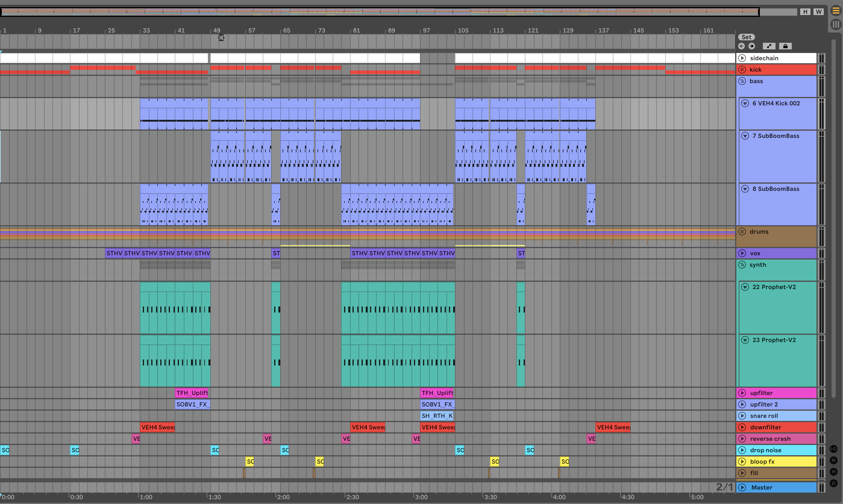Fold the bass group track
The width and height of the screenshot is (843, 504).
click(742, 81)
